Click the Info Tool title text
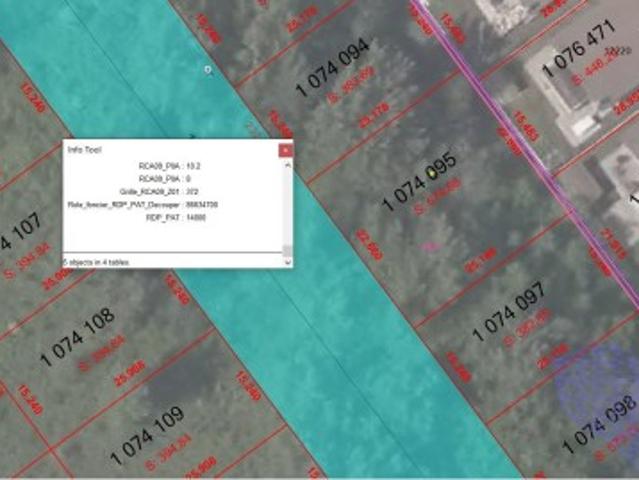The image size is (639, 480). click(x=84, y=150)
